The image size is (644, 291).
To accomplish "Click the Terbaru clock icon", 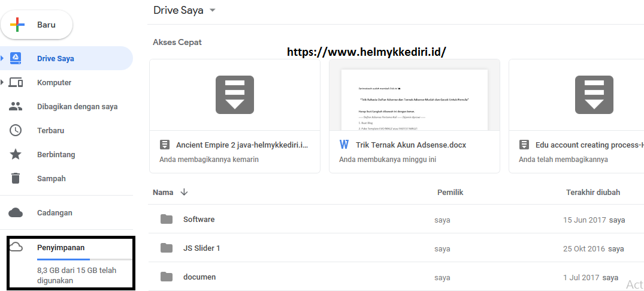I will pyautogui.click(x=16, y=131).
